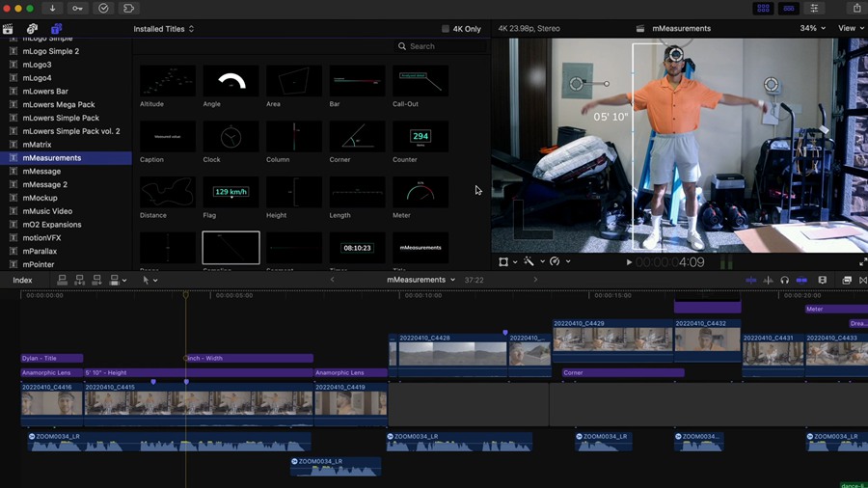
Task: Click the Overwrite clip edit icon
Action: click(114, 280)
